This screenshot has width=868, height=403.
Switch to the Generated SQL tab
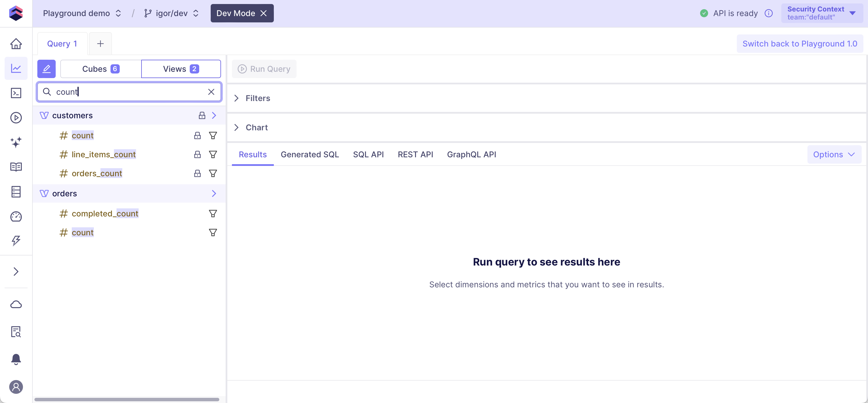309,154
